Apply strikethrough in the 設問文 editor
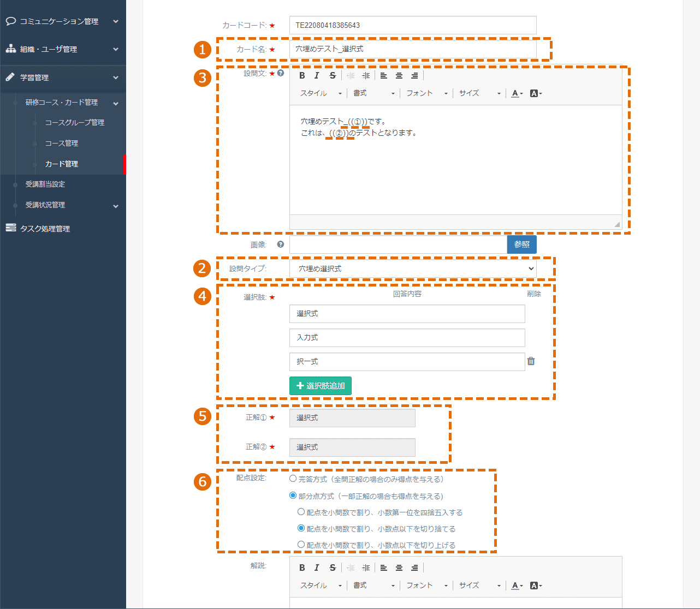This screenshot has height=609, width=700. click(x=332, y=76)
